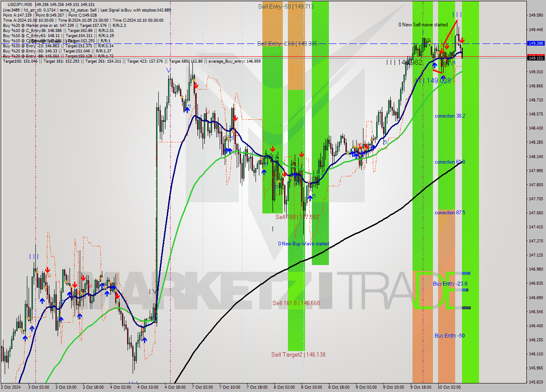The image size is (546, 392).
Task: Click the '2 Oct 2024' date on time axis
Action: click(11, 387)
